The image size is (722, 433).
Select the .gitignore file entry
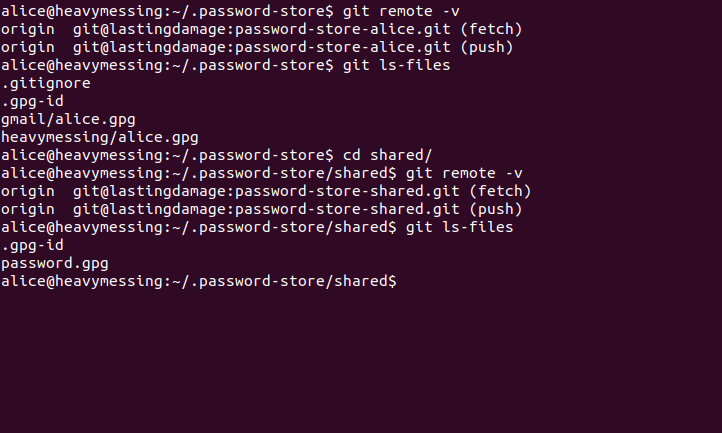(x=46, y=83)
